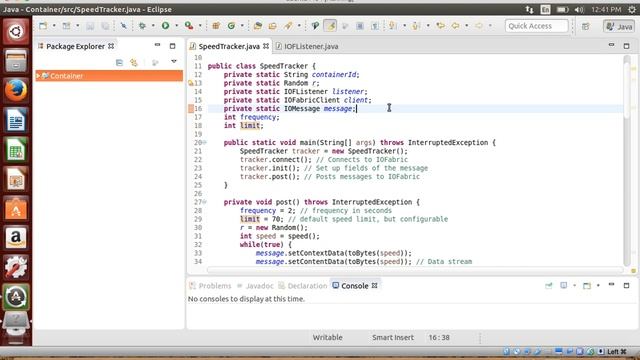The height and width of the screenshot is (360, 640).
Task: Click the Debug bug icon
Action: click(x=142, y=26)
